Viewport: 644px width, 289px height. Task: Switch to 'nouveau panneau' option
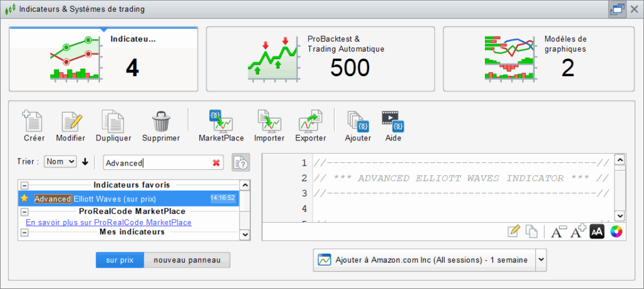coord(187,260)
